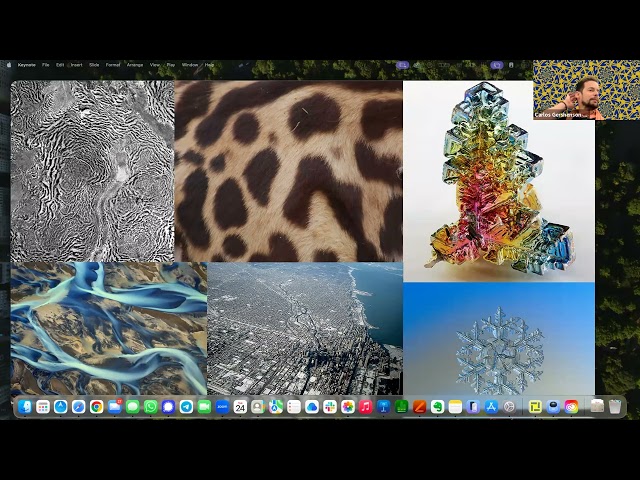Click the leopard fur pattern image

click(288, 170)
